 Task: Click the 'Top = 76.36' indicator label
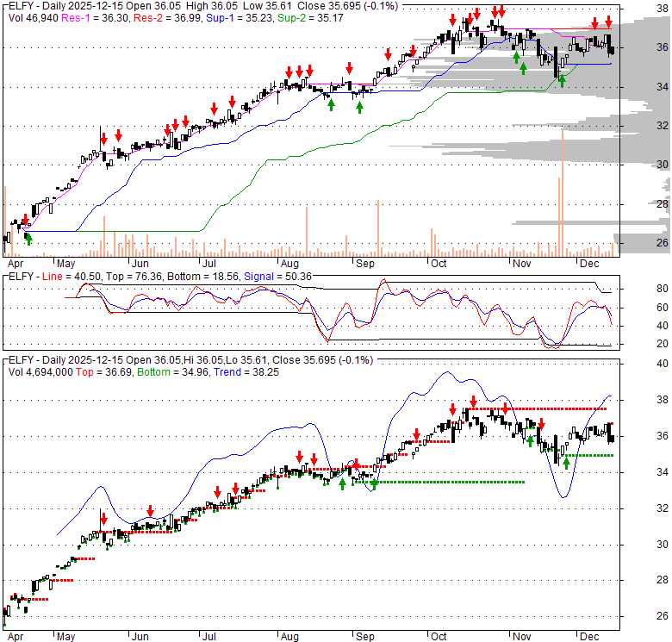(x=134, y=277)
